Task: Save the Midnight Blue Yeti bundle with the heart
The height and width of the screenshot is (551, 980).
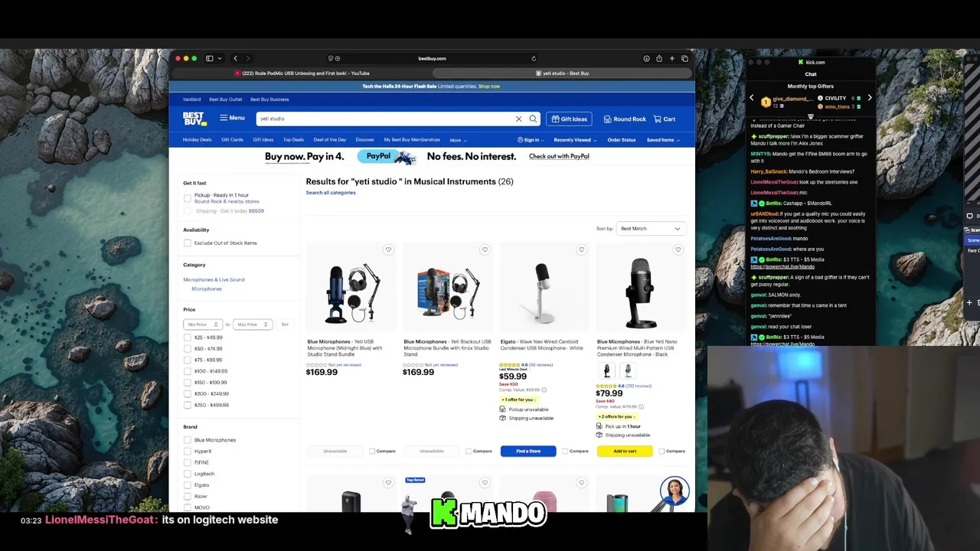Action: coord(388,249)
